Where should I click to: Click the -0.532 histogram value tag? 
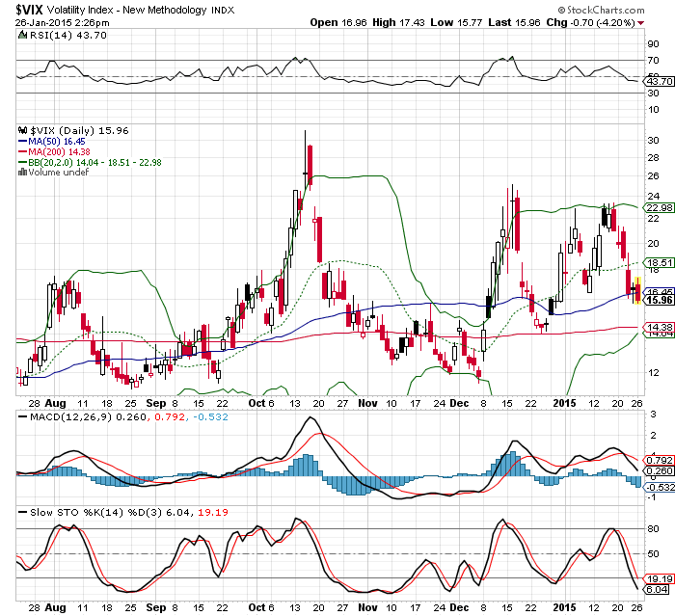click(660, 487)
